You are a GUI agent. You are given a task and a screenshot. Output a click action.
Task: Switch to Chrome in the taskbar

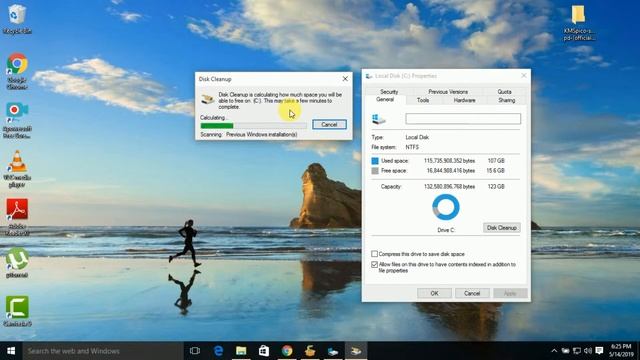(287, 351)
